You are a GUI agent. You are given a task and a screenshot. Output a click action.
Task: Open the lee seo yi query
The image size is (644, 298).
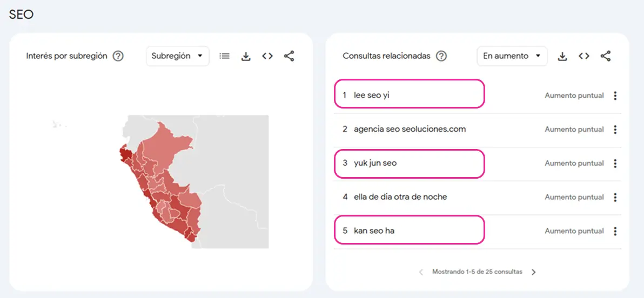(x=371, y=96)
